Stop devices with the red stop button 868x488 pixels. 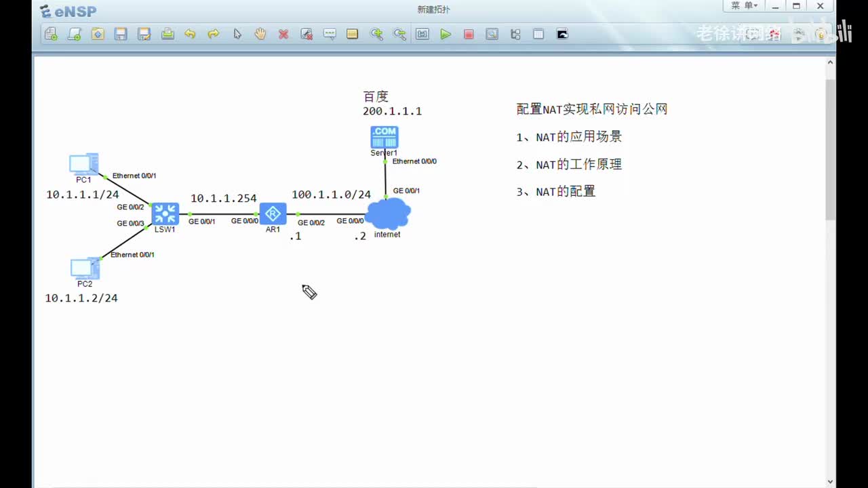[469, 34]
